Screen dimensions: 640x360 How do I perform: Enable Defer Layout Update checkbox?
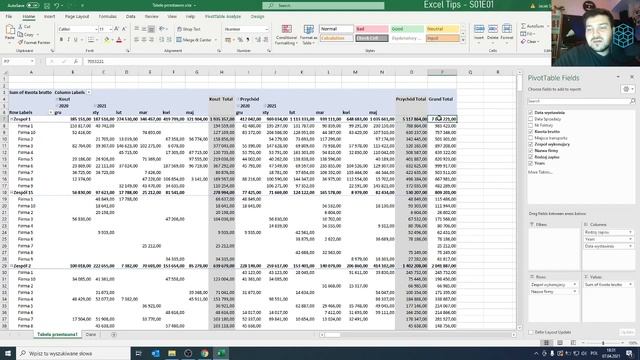click(531, 332)
